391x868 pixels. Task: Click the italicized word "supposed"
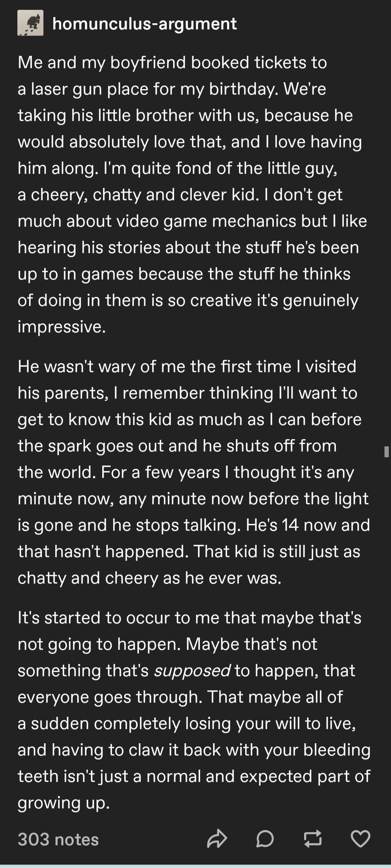[x=192, y=670]
